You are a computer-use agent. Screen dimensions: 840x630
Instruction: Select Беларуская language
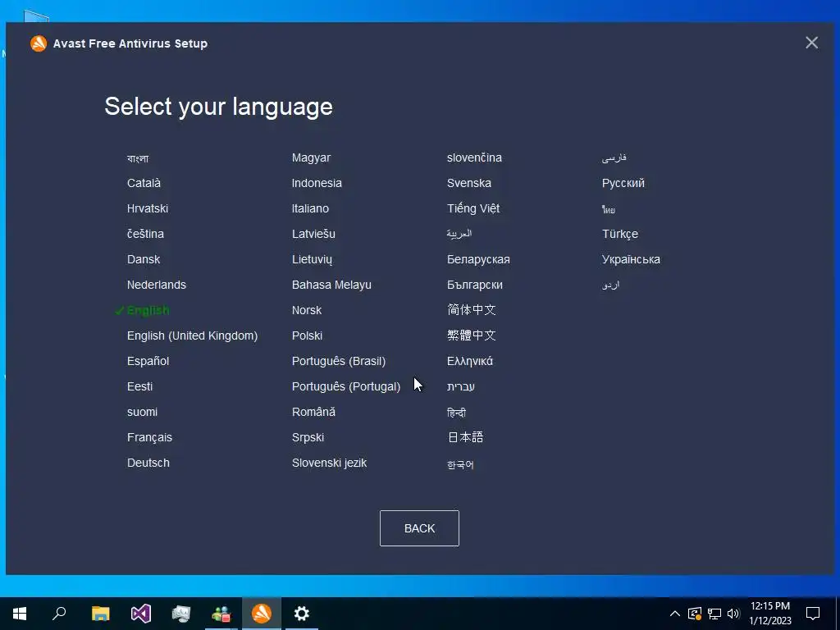[x=478, y=260]
